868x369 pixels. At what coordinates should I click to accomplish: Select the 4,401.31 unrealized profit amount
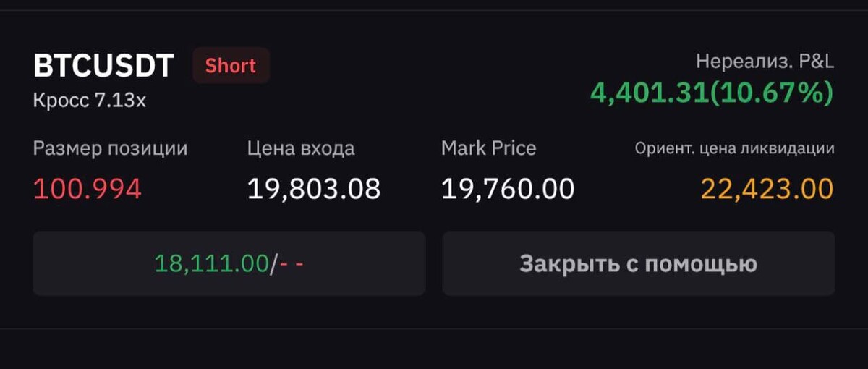[650, 93]
